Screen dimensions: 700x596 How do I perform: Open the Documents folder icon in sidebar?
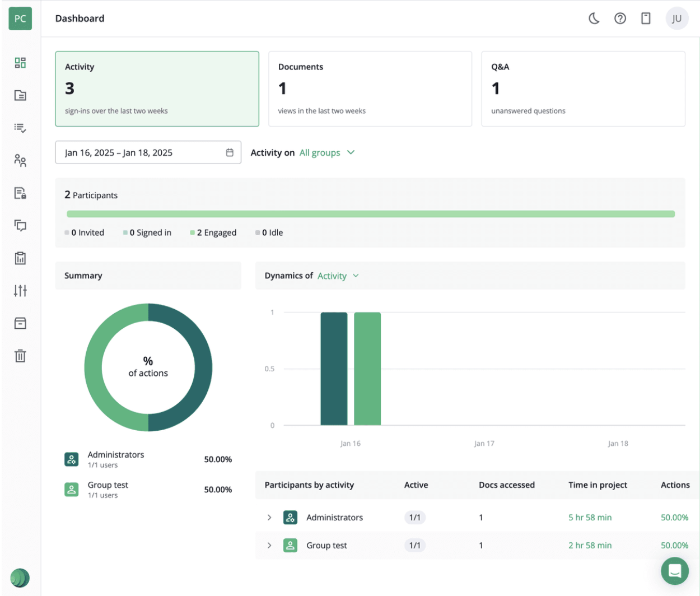pos(20,95)
